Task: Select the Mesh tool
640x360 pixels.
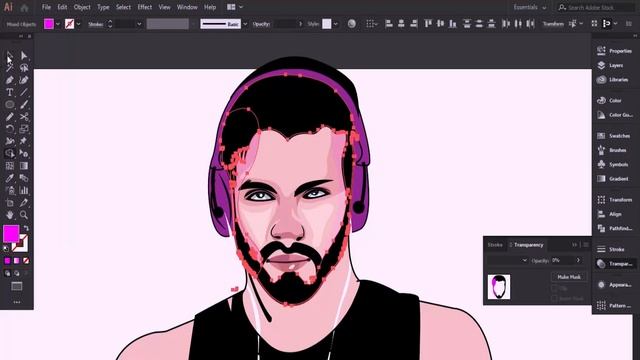Action: tap(9, 166)
